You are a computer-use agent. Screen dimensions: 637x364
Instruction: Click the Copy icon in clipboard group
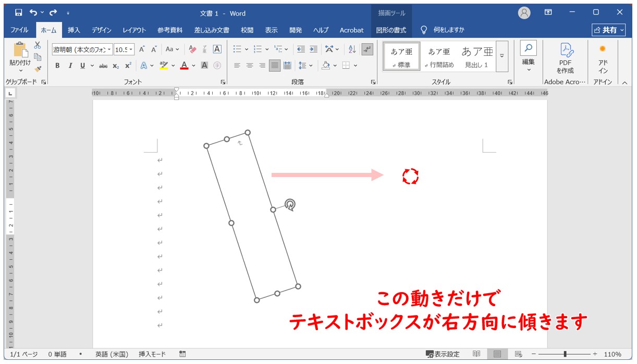[x=38, y=57]
